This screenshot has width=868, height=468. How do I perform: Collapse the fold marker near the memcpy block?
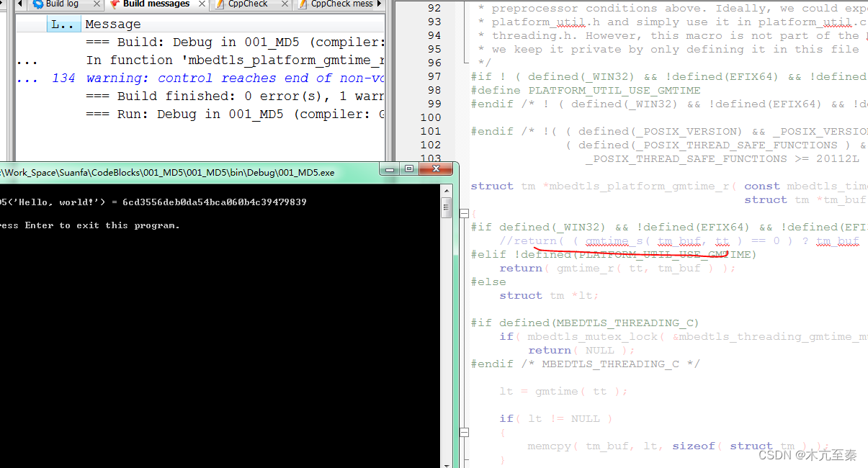[x=465, y=433]
